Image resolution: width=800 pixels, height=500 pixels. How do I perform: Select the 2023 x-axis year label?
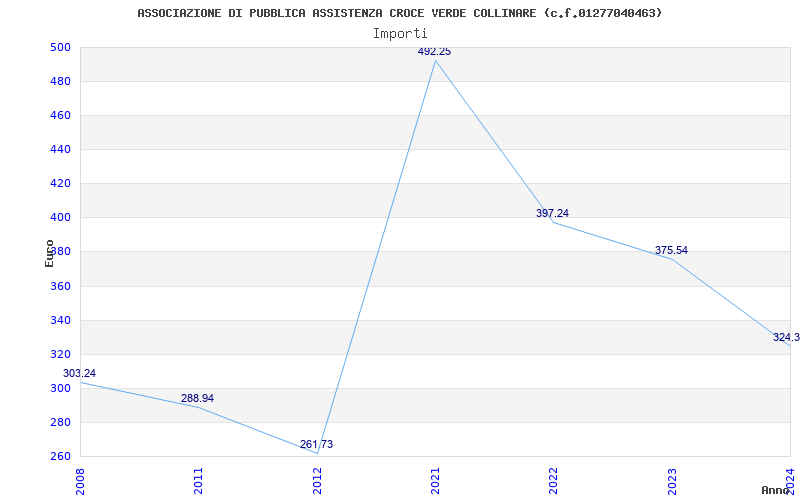672,481
